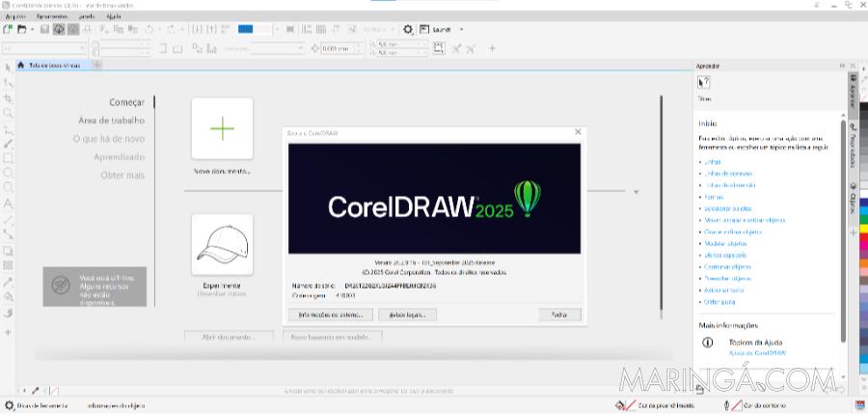Select the Drop Shadow tool in toolbox

tap(8, 251)
